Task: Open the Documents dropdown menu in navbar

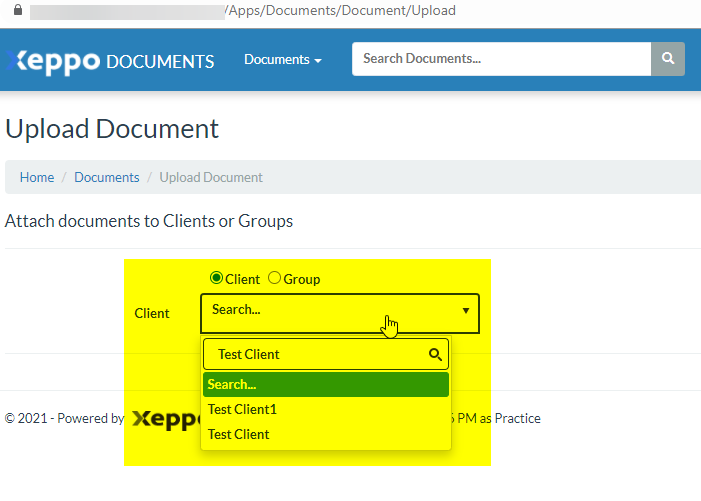Action: [282, 60]
